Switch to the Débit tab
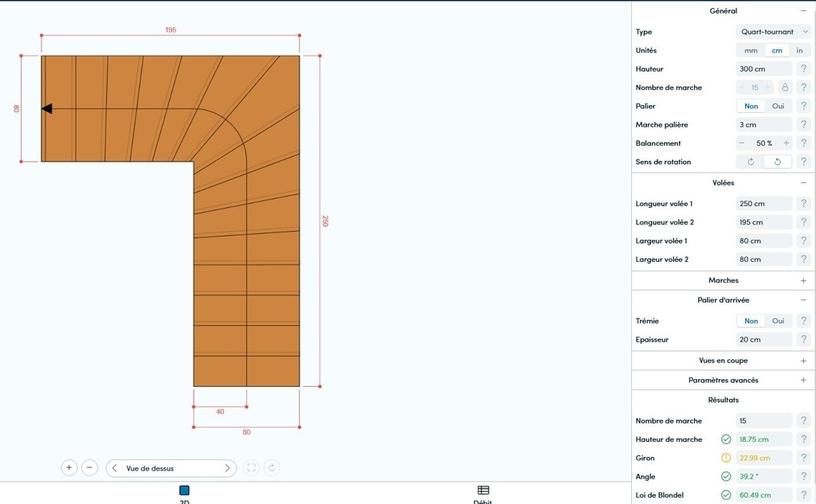Viewport: 816px width, 504px height. click(483, 494)
